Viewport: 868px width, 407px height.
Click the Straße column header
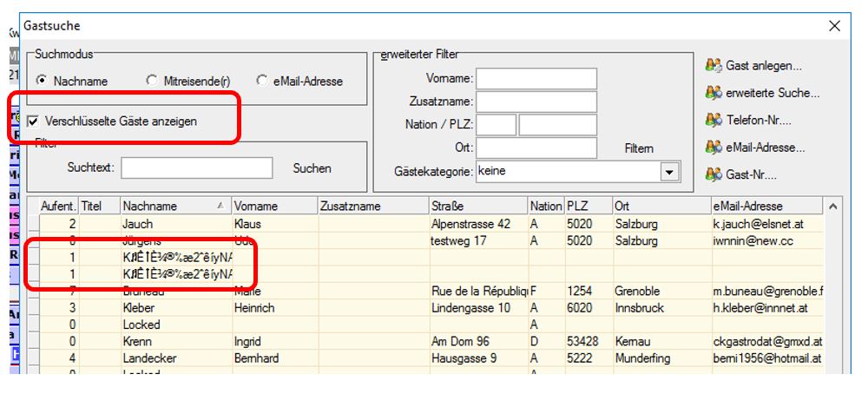(478, 206)
